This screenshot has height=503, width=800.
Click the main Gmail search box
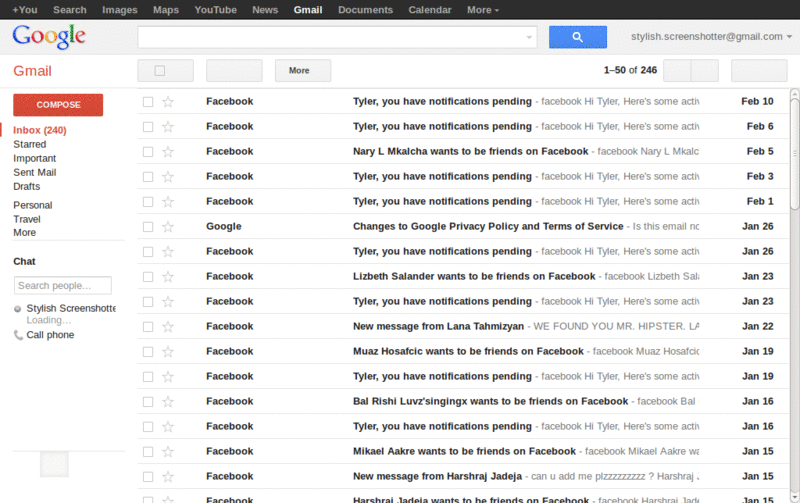click(337, 37)
